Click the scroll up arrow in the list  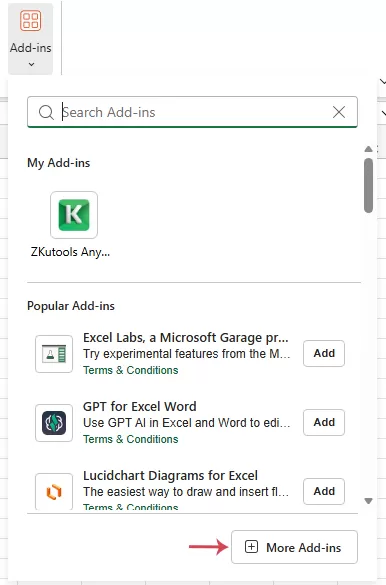click(368, 149)
